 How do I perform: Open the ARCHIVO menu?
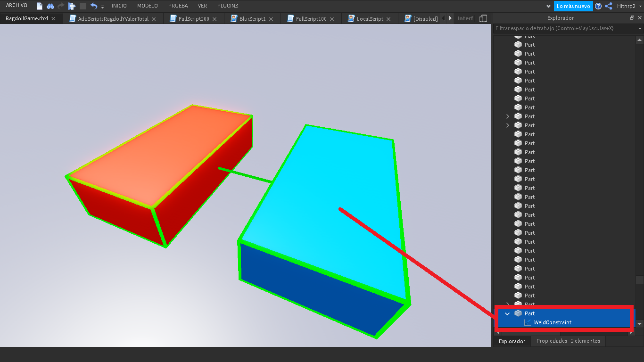tap(17, 6)
